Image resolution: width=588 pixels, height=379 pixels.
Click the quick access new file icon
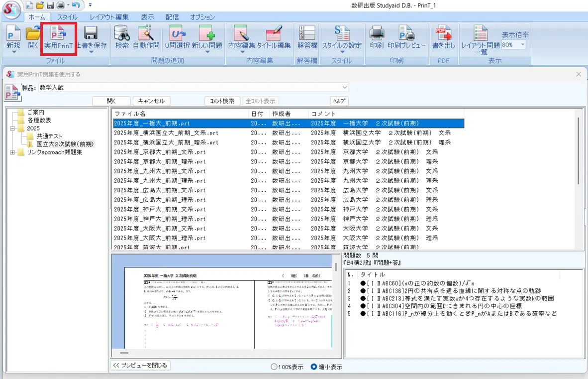click(29, 5)
